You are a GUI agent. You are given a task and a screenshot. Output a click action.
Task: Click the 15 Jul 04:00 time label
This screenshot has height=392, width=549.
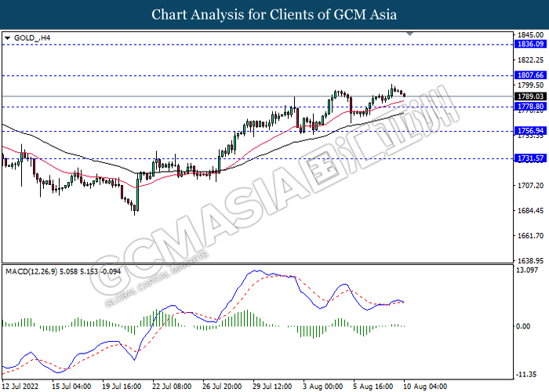coord(71,387)
